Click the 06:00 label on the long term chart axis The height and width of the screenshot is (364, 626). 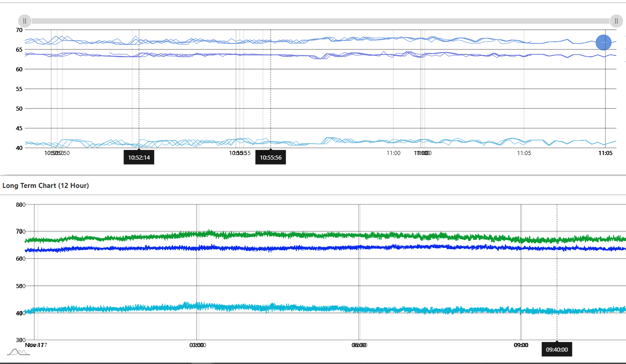coord(358,346)
